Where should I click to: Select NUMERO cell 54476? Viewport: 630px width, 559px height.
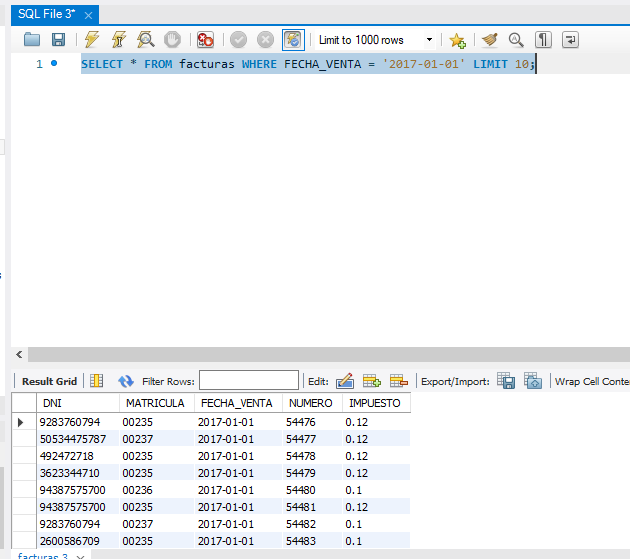(x=312, y=422)
